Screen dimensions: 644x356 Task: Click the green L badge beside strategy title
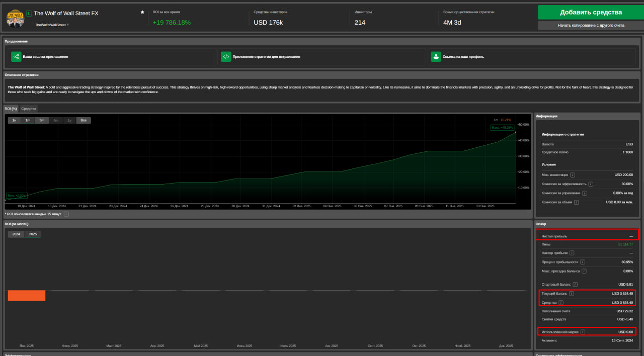(x=29, y=14)
